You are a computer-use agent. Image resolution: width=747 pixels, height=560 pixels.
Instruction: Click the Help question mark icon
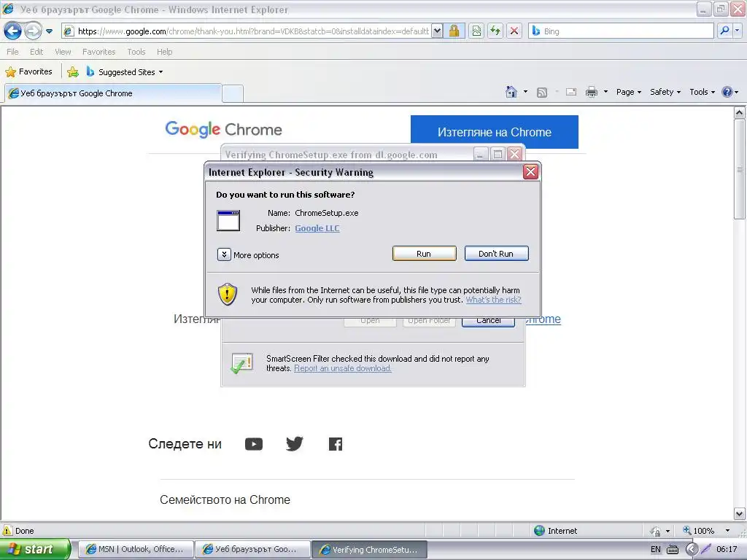[727, 92]
